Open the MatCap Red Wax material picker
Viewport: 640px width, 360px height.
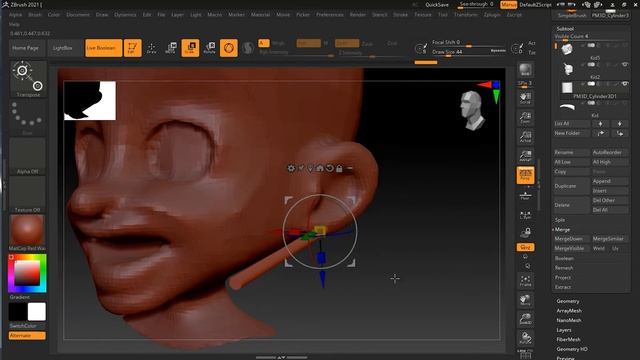pyautogui.click(x=27, y=233)
